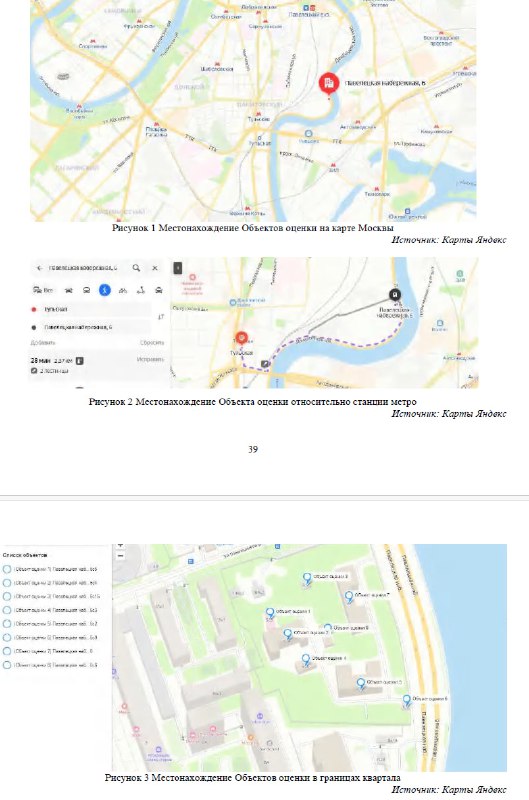Screen dimensions: 529x800
Task: Click the Шаболовская metro station icon
Action: click(x=217, y=64)
